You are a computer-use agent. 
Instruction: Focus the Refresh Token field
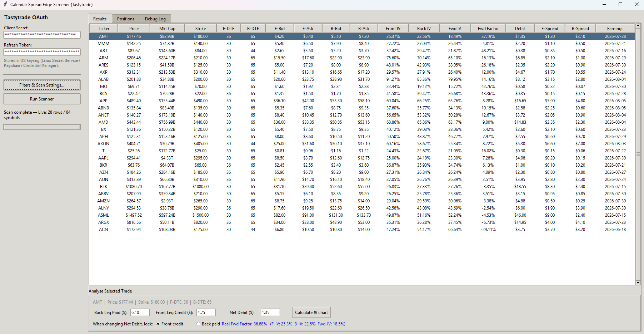(x=42, y=52)
